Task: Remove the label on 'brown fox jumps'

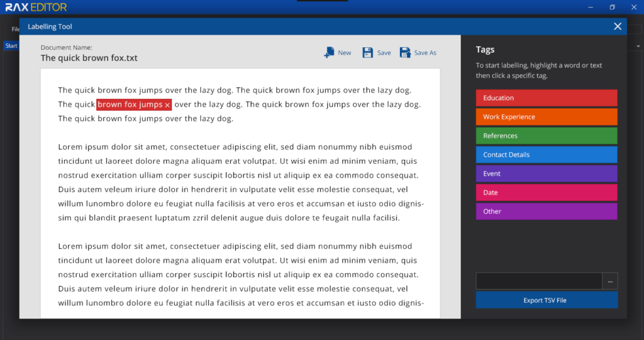Action: [x=167, y=105]
